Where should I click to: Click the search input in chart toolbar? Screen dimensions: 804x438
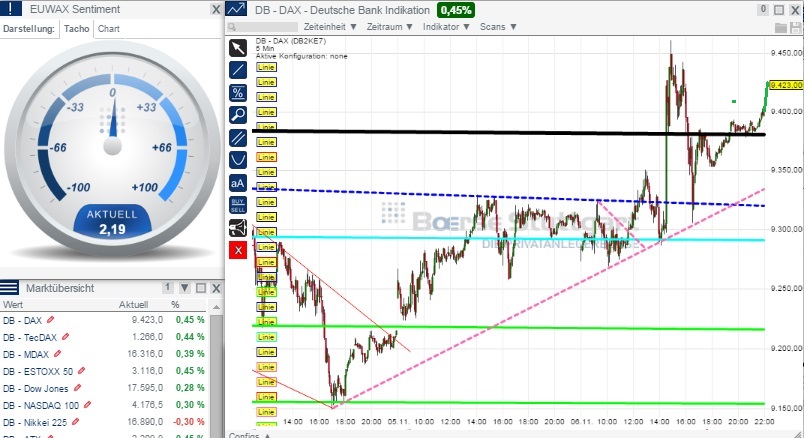point(262,27)
